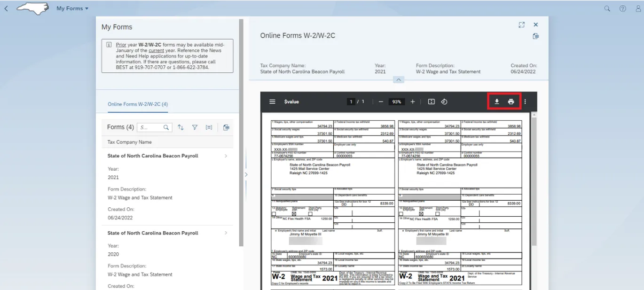Screen dimensions: 644x290
Task: Open the 2020 State of North Carolina Beacon Payroll row
Action: 167,258
